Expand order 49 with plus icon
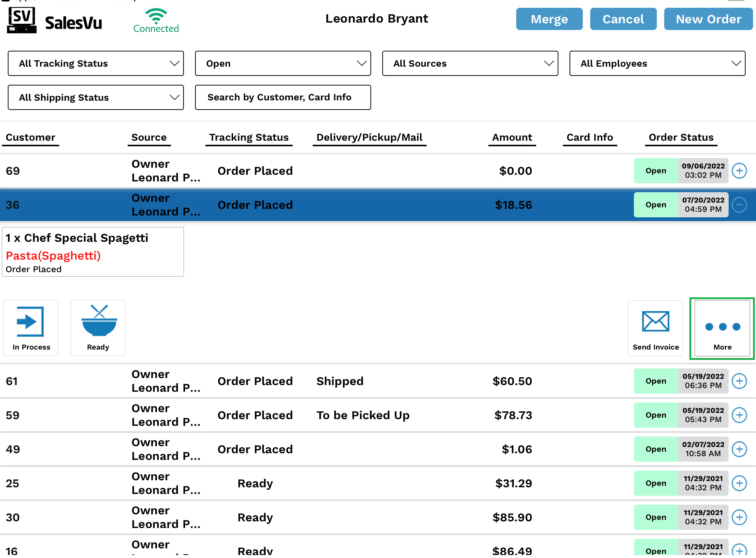Image resolution: width=756 pixels, height=558 pixels. click(739, 449)
